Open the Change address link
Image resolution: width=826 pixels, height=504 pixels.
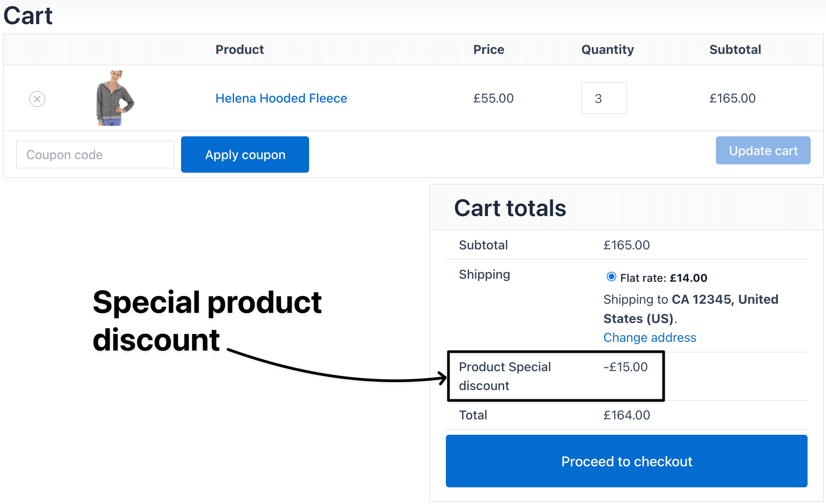click(x=650, y=337)
